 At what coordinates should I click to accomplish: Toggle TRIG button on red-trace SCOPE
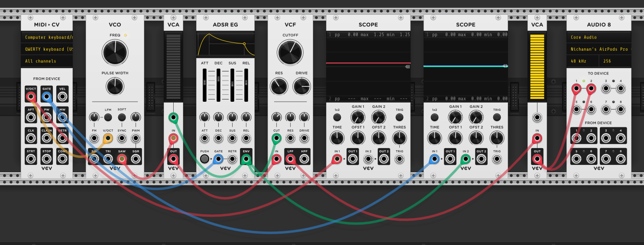click(x=399, y=117)
